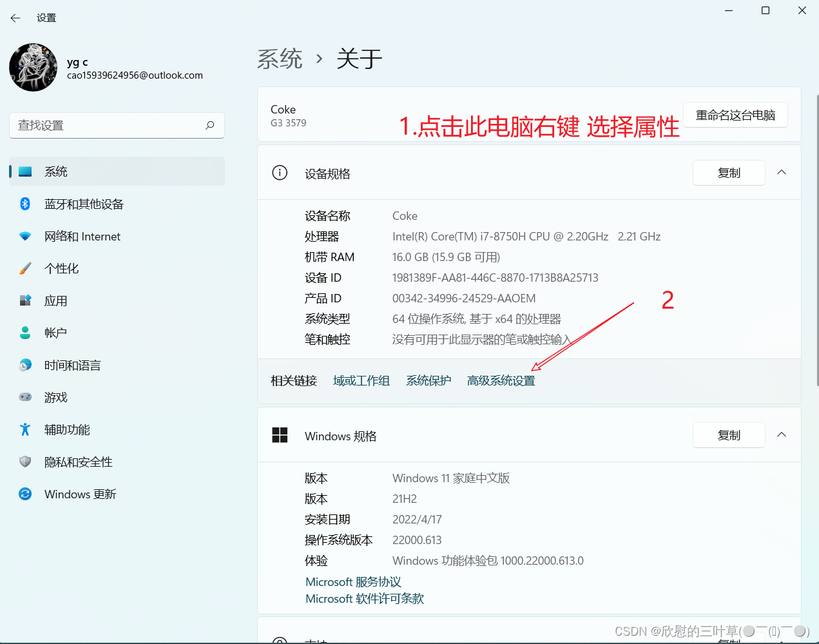This screenshot has height=644, width=819.
Task: Select the processor value Intel(R) Core(TM) i7-8750H
Action: click(526, 237)
